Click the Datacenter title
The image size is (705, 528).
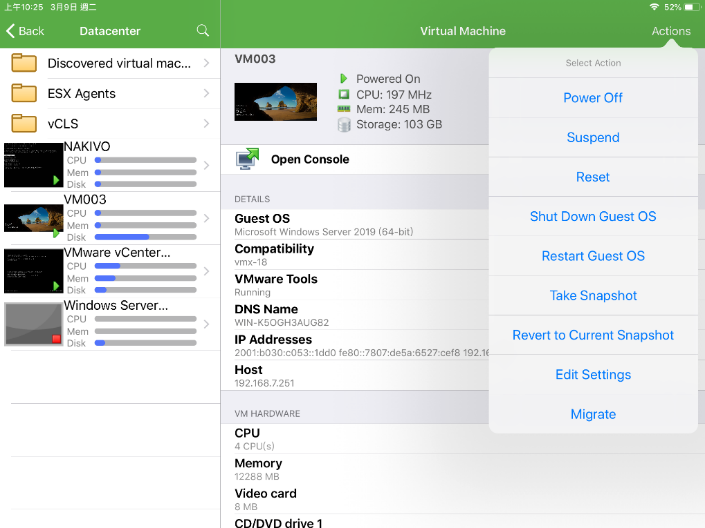pos(110,31)
